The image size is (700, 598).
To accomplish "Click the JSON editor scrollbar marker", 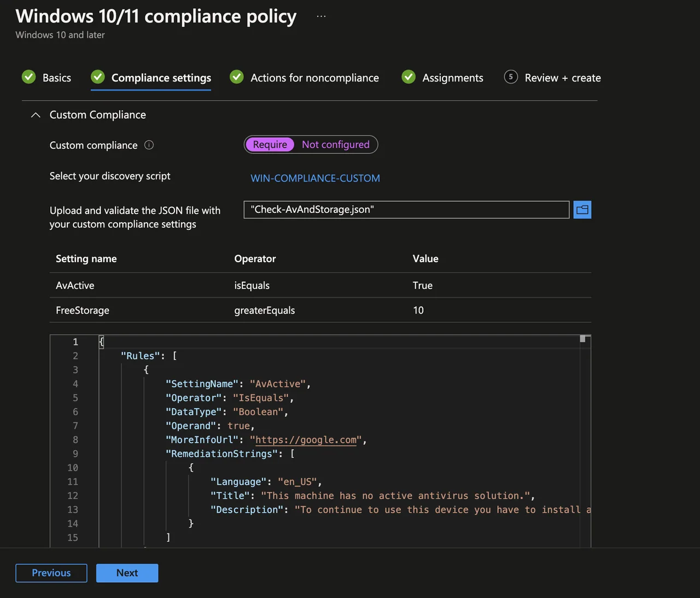I will [x=582, y=339].
